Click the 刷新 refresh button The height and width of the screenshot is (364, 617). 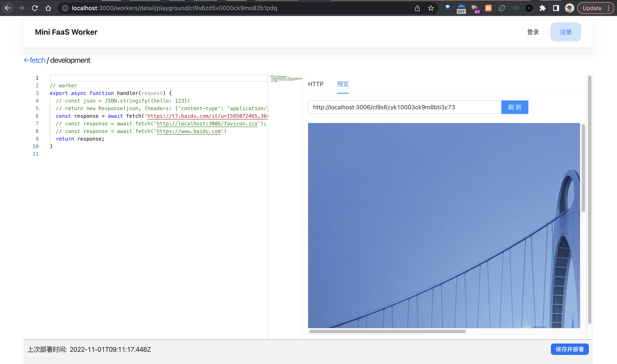point(515,107)
